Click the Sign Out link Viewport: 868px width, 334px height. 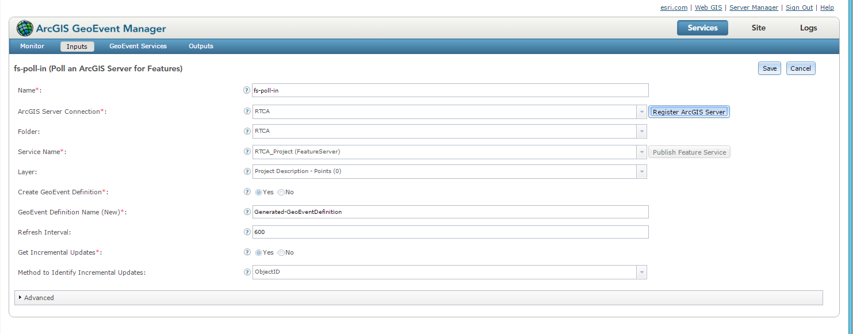(x=799, y=7)
